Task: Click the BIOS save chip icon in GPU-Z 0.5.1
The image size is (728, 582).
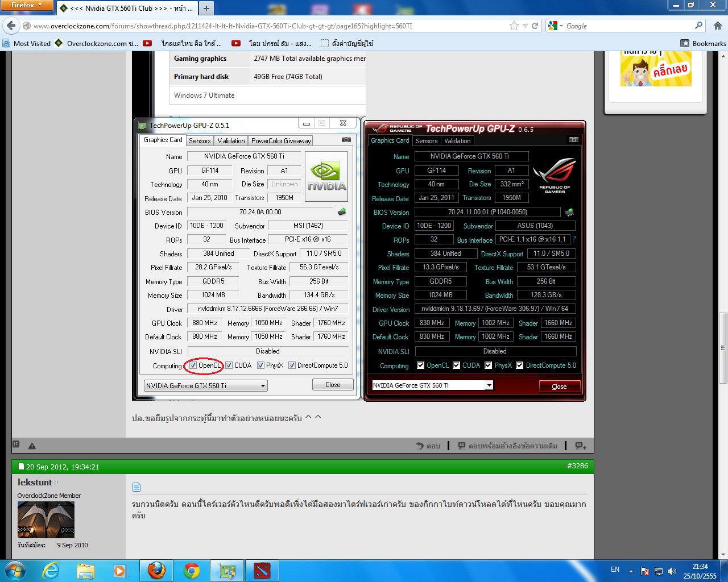Action: 342,212
